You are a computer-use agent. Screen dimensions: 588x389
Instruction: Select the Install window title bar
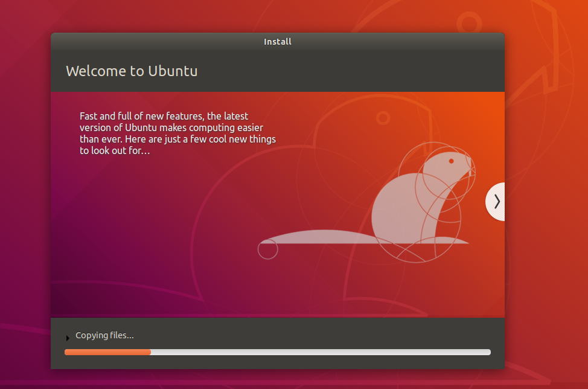point(278,42)
